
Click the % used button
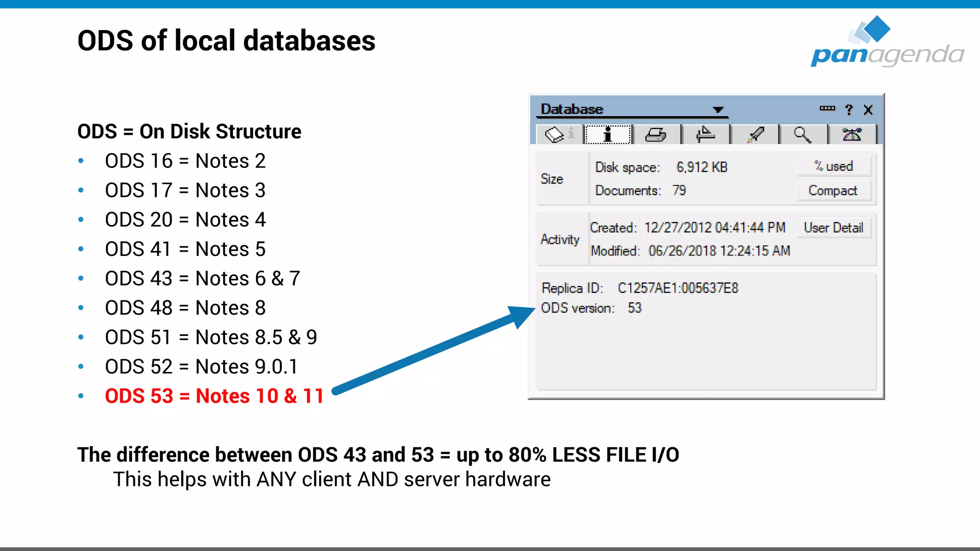point(834,166)
